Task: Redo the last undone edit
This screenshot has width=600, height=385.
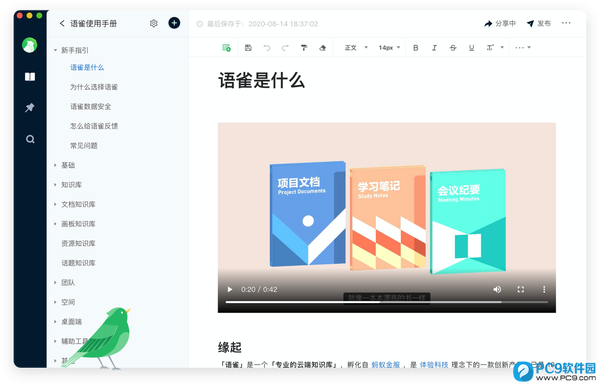Action: [x=285, y=48]
